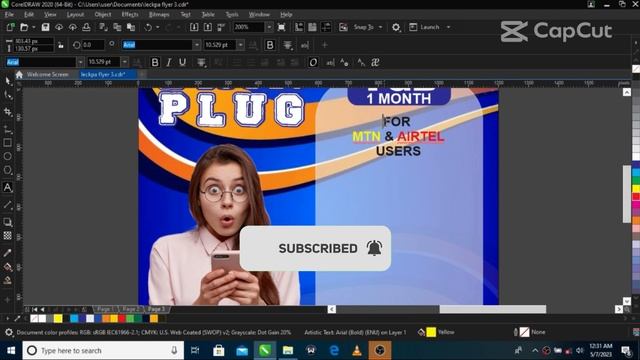This screenshot has width=640, height=360.
Task: Open the Layout menu
Action: (75, 14)
